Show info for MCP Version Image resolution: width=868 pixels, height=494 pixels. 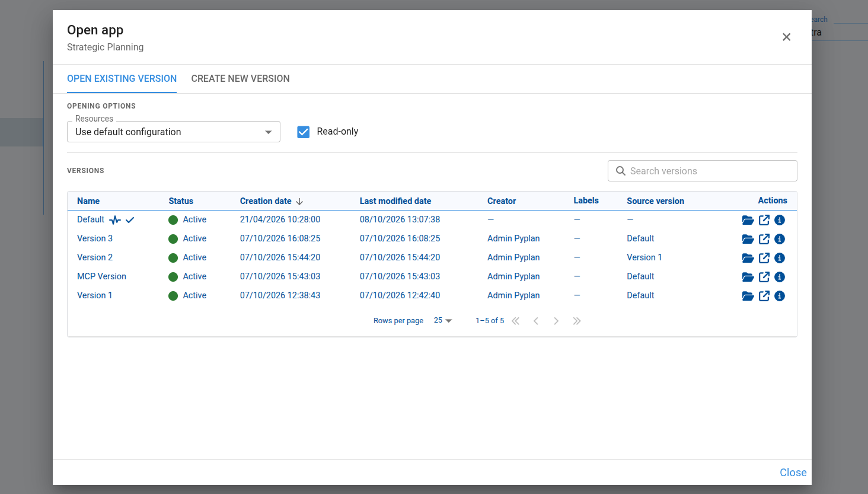[780, 277]
